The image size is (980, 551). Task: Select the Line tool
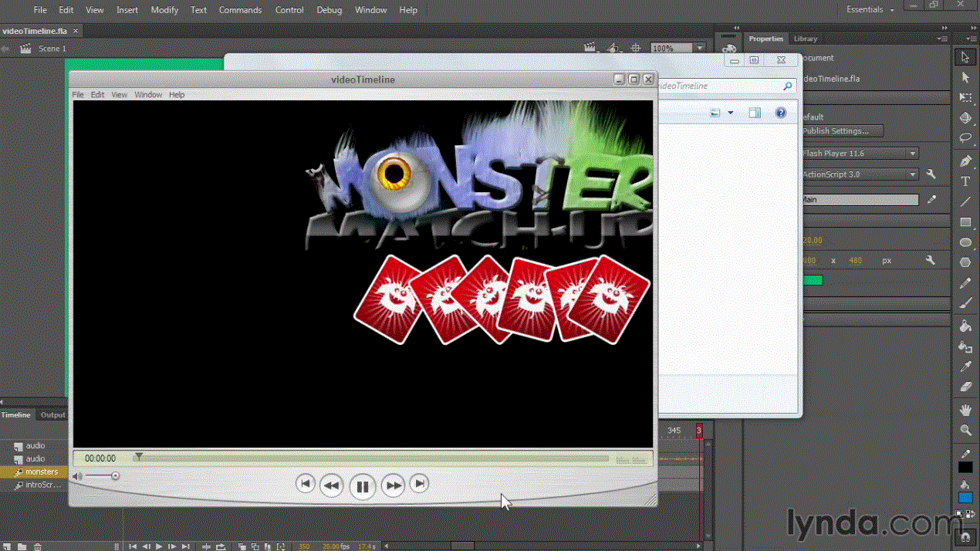[x=965, y=202]
